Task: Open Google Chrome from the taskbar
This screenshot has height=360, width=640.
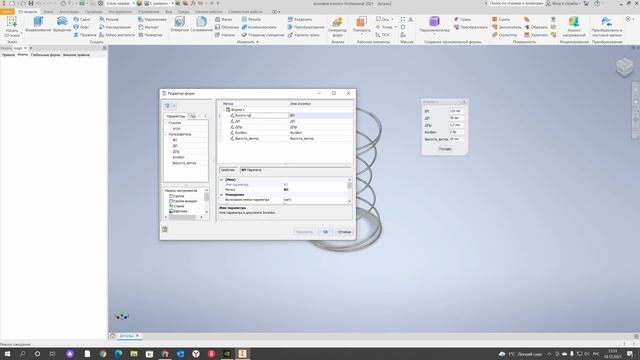Action: [x=102, y=354]
